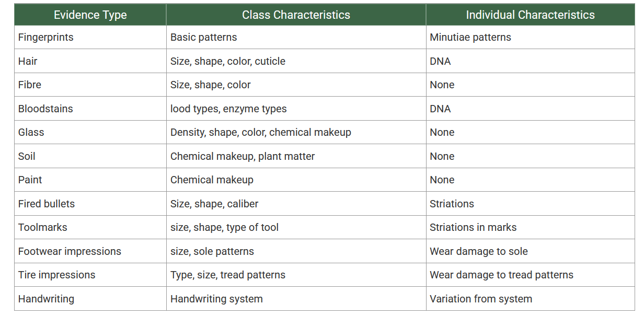Click the Hair evidence type cell
644x316 pixels.
pos(90,61)
